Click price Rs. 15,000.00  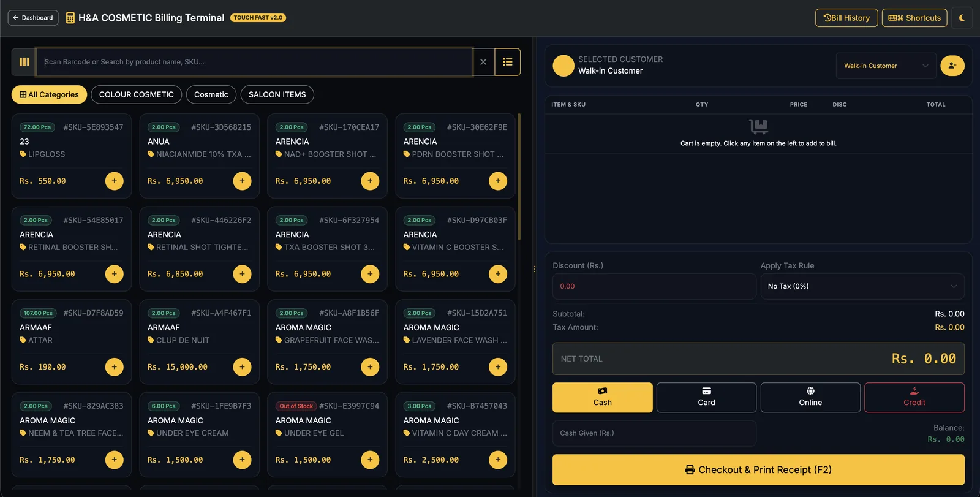178,367
